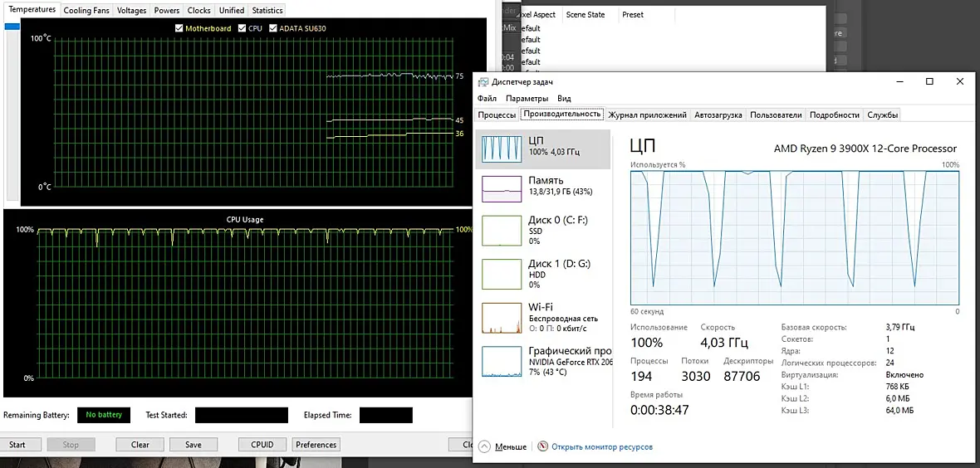Screen dimensions: 980x468
Task: Select the Temperatures tab
Action: (x=32, y=9)
